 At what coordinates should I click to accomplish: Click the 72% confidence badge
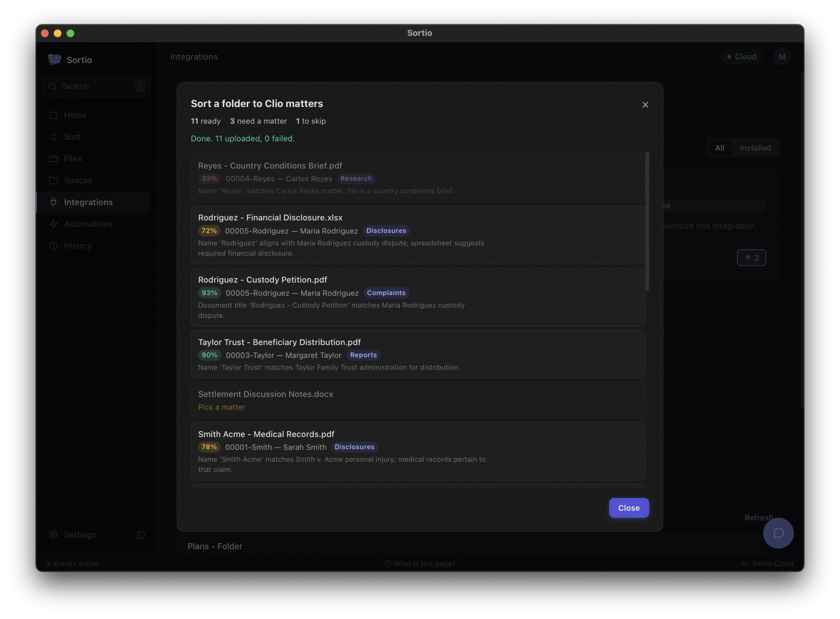pyautogui.click(x=209, y=231)
